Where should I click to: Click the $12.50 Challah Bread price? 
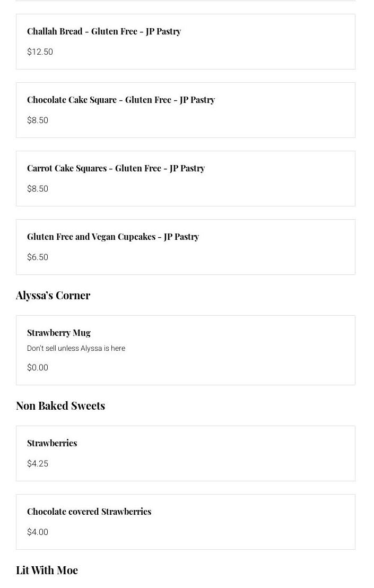pos(40,52)
